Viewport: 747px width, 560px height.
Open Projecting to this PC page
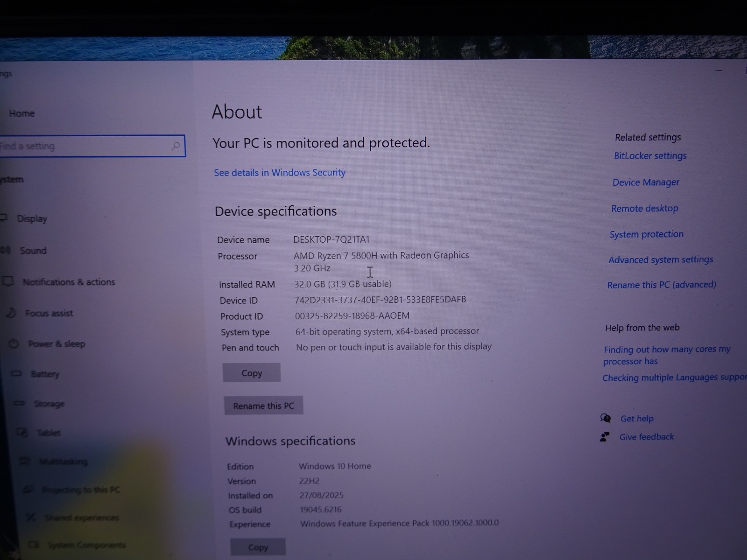pyautogui.click(x=81, y=490)
